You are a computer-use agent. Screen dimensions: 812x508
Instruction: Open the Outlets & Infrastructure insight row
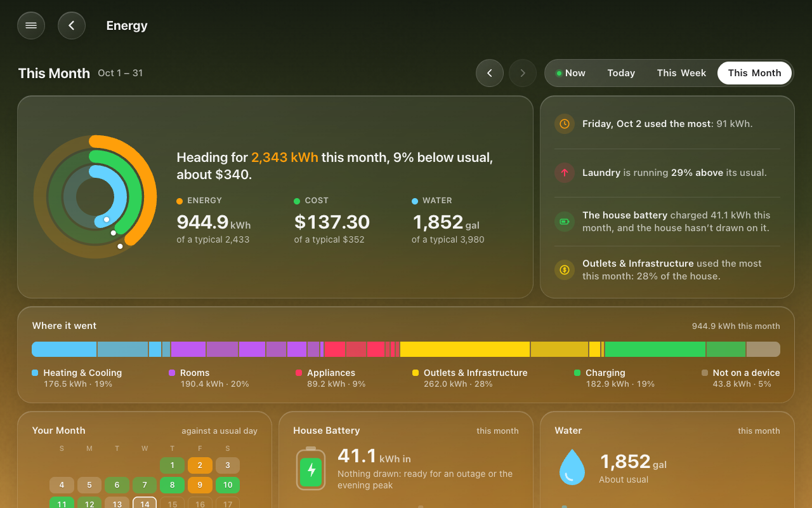coord(667,270)
